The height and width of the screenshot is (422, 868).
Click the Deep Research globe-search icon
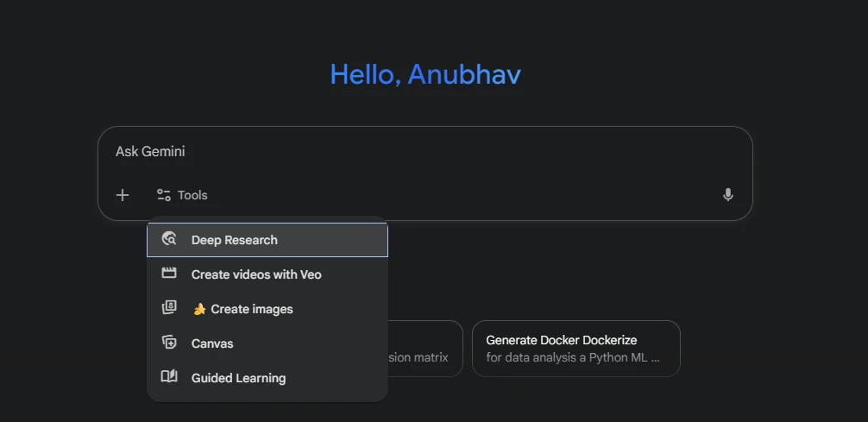[x=169, y=239]
